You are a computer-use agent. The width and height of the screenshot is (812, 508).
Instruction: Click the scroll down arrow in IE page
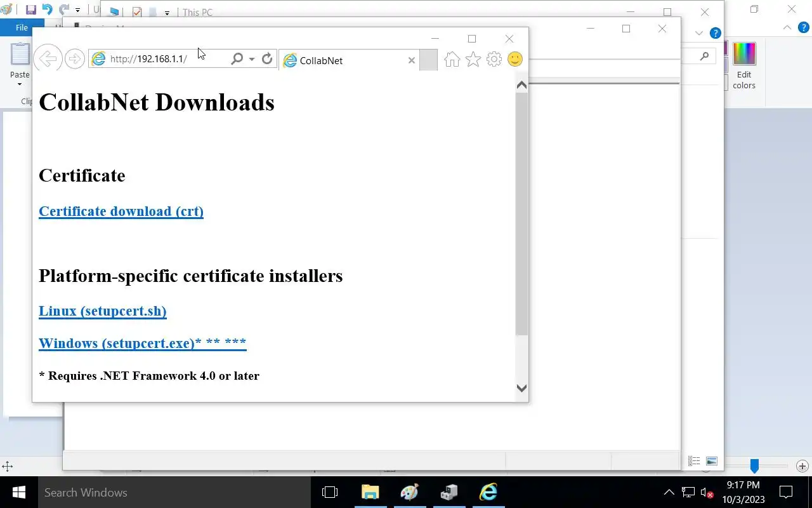tap(521, 388)
